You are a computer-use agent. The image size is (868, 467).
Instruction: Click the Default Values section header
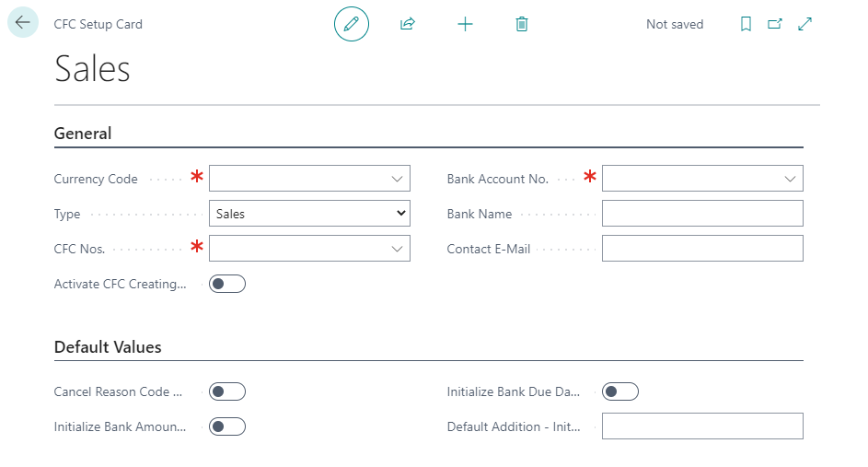pyautogui.click(x=108, y=347)
